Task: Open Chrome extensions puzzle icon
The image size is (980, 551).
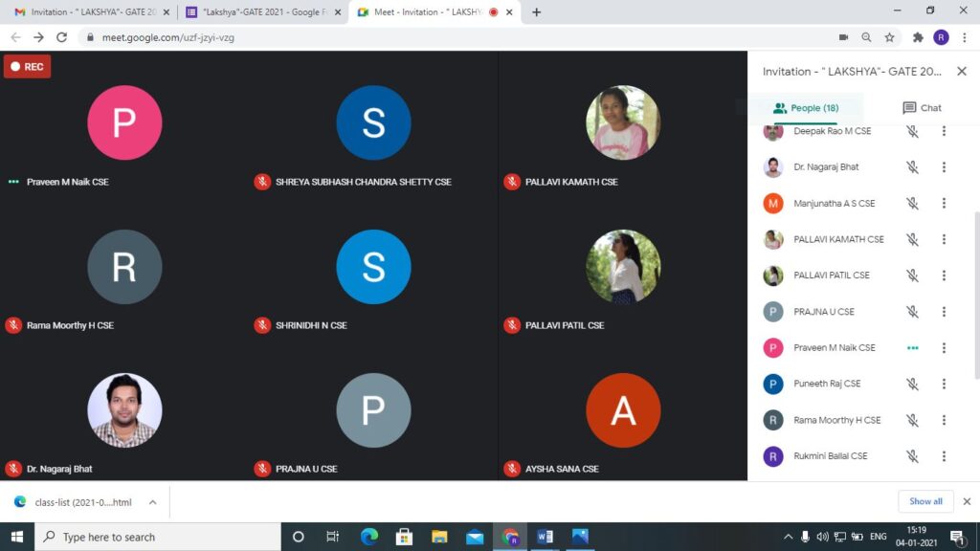Action: (918, 37)
